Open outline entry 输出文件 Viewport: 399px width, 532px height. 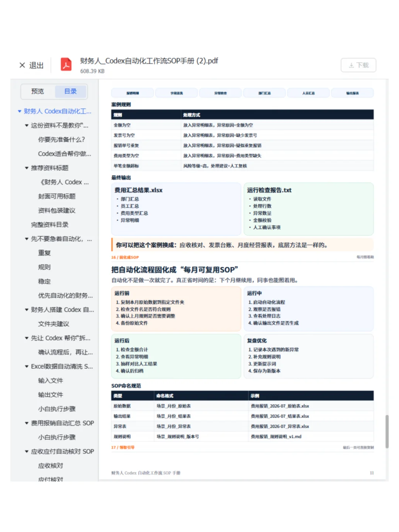[x=51, y=395]
